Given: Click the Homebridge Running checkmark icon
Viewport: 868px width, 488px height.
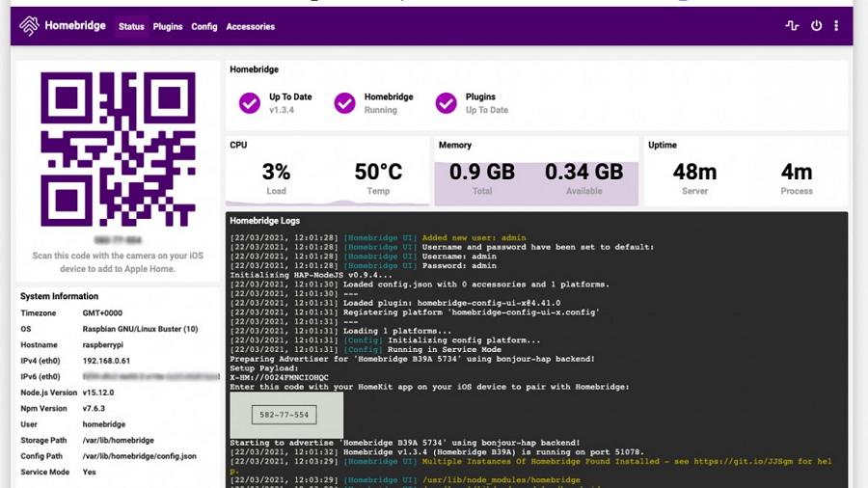Looking at the screenshot, I should pos(344,103).
